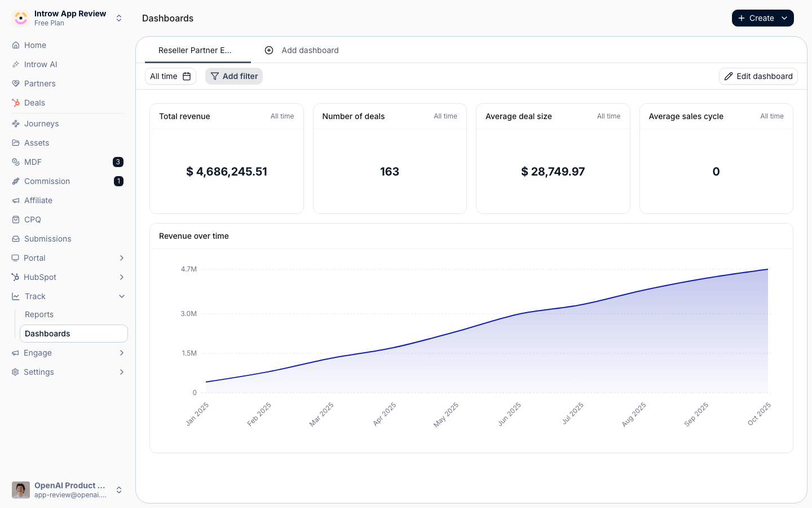Click the funnel icon in Add filter
The height and width of the screenshot is (508, 812).
coord(215,76)
